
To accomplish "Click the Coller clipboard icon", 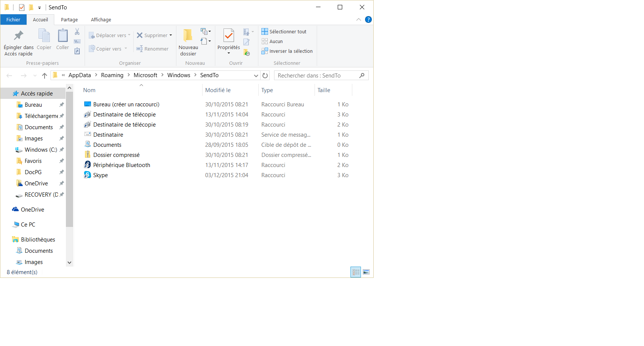I will click(63, 36).
